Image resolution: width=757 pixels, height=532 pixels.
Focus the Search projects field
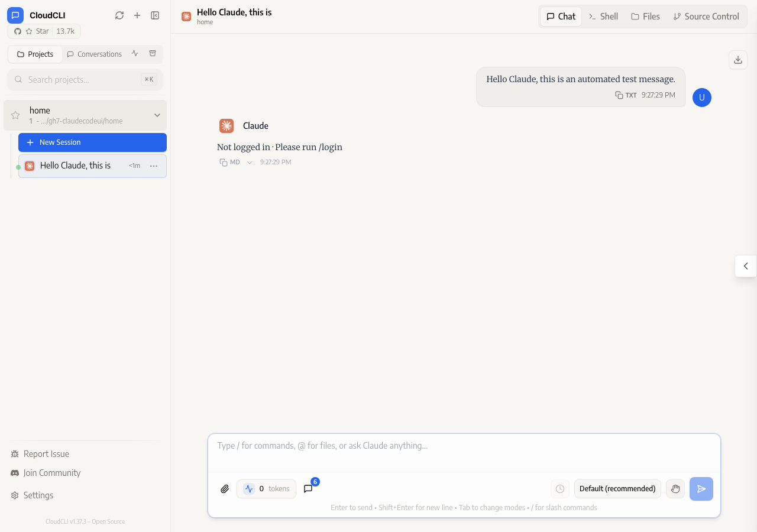pyautogui.click(x=85, y=80)
